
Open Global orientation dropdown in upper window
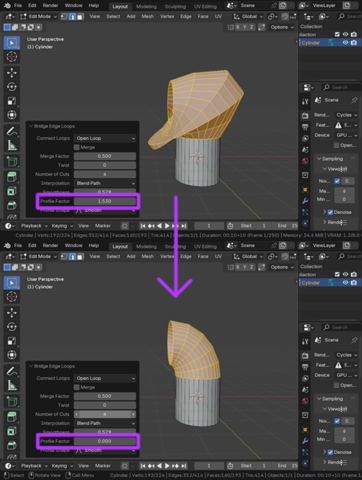click(x=248, y=16)
